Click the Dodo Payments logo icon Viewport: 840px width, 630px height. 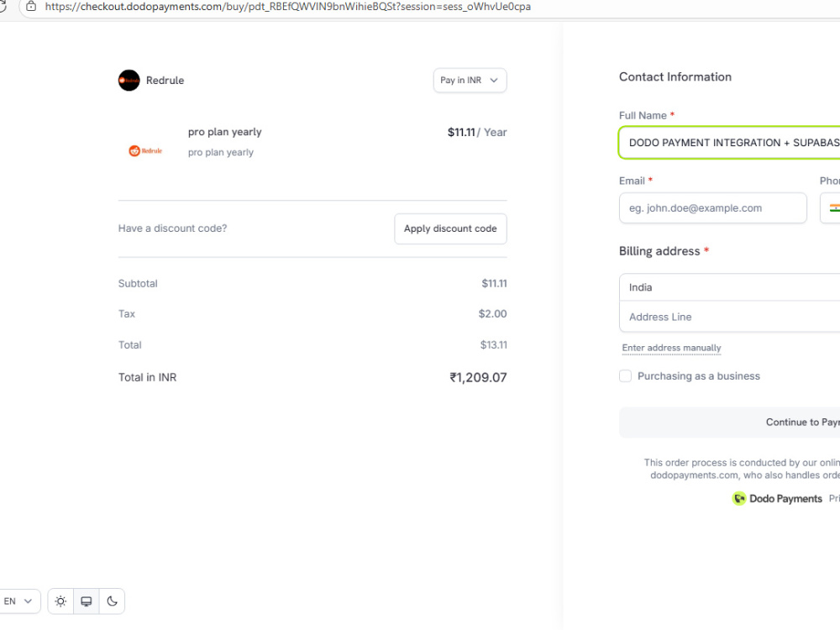click(x=739, y=499)
